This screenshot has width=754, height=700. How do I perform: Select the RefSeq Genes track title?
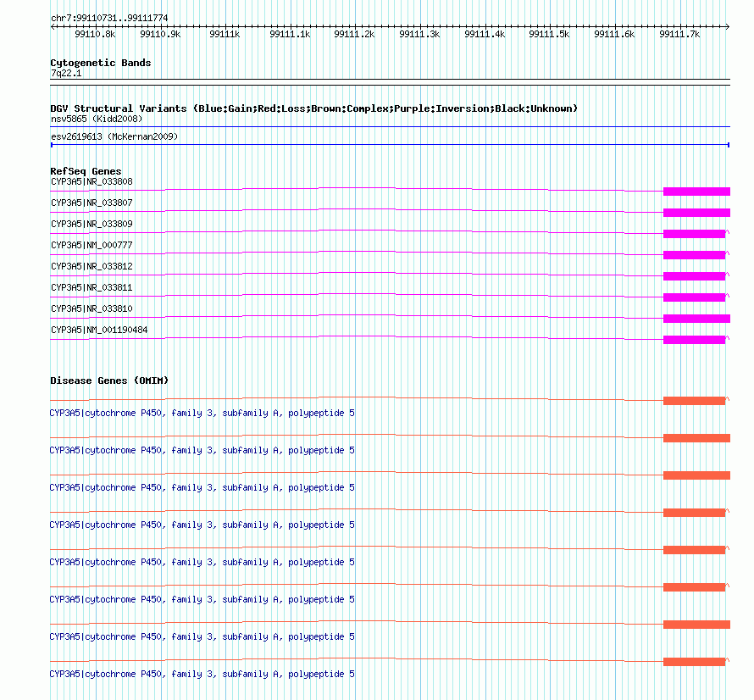coord(86,171)
